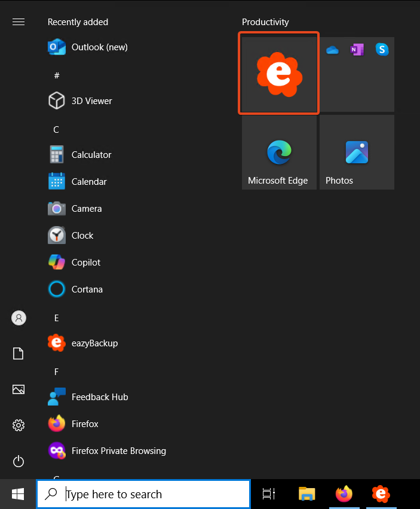Jump to letter index via C header
This screenshot has height=509, width=420.
(56, 130)
